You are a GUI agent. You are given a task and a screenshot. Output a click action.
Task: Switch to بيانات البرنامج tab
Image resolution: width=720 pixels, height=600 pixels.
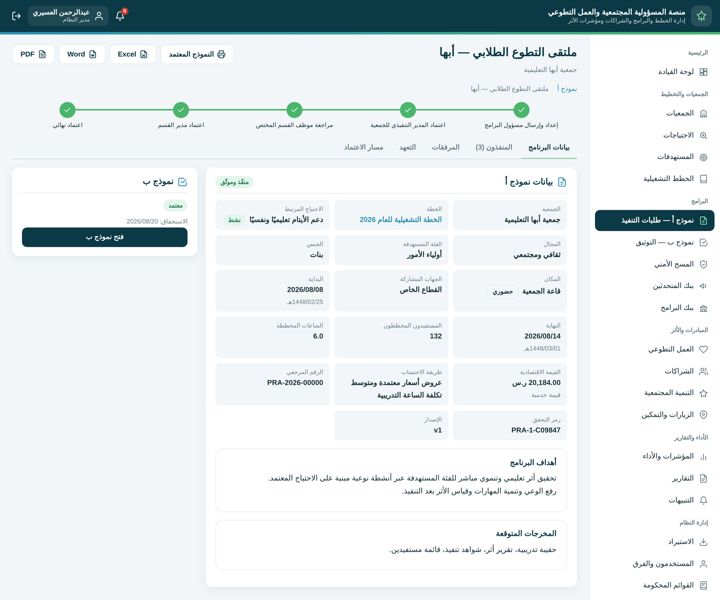549,147
